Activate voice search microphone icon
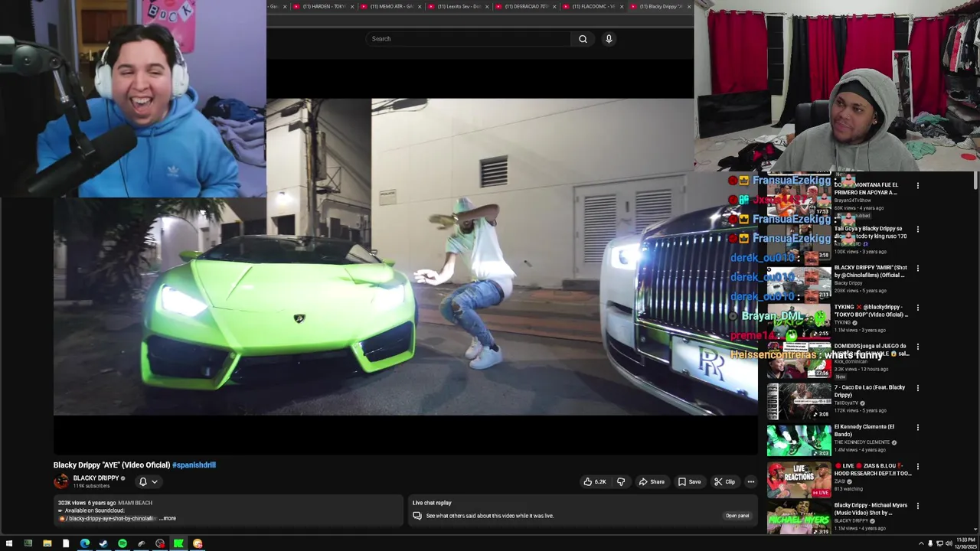Screen dimensions: 980x551 pyautogui.click(x=609, y=39)
